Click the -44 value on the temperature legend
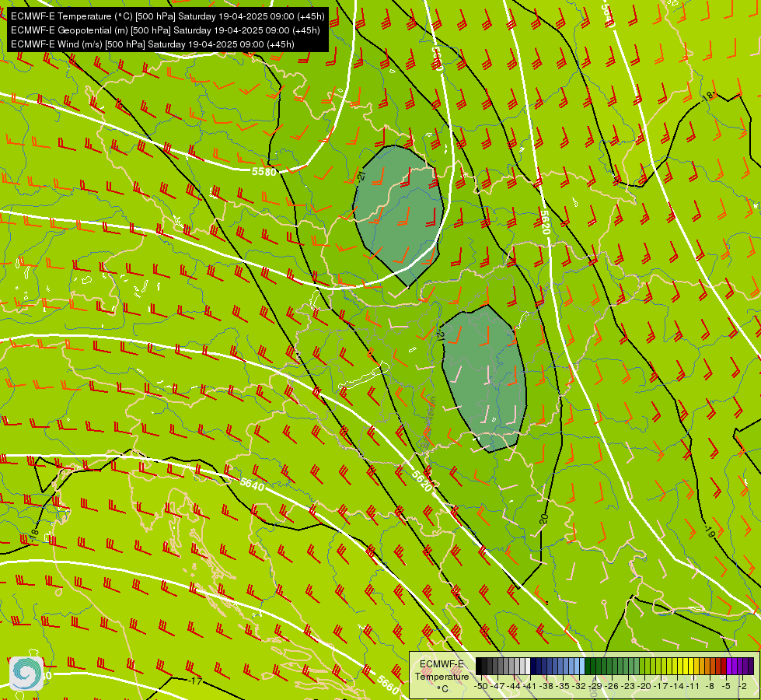This screenshot has width=761, height=700. point(514,686)
